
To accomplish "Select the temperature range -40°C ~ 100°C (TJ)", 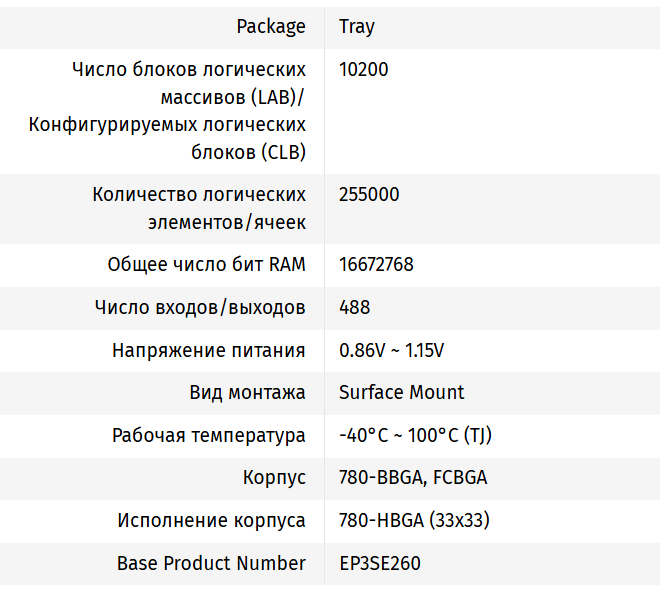I will [x=415, y=436].
